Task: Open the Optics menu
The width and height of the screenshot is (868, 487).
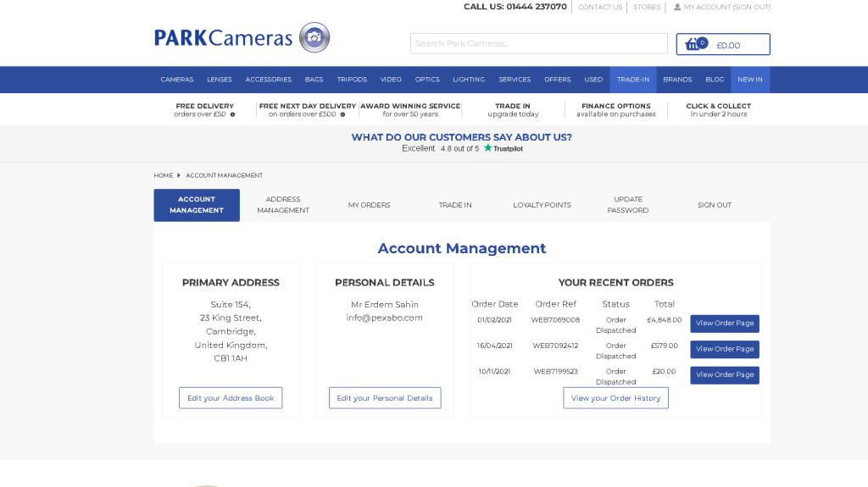Action: pyautogui.click(x=427, y=80)
